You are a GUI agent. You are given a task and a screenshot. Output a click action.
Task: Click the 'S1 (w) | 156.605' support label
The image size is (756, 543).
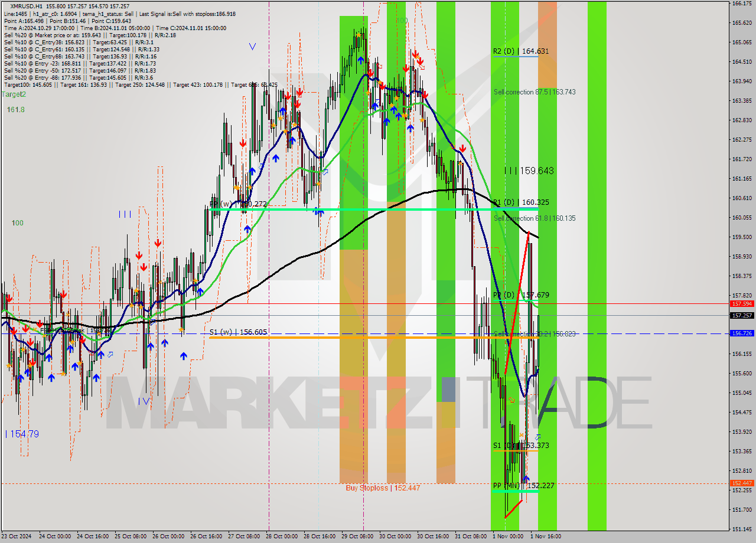click(238, 332)
